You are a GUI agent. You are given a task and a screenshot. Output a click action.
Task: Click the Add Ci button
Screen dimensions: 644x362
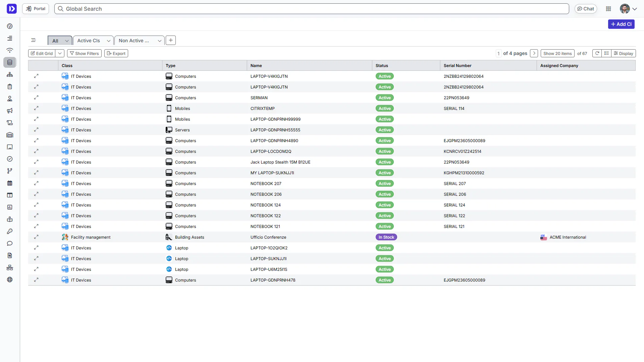[x=621, y=24]
